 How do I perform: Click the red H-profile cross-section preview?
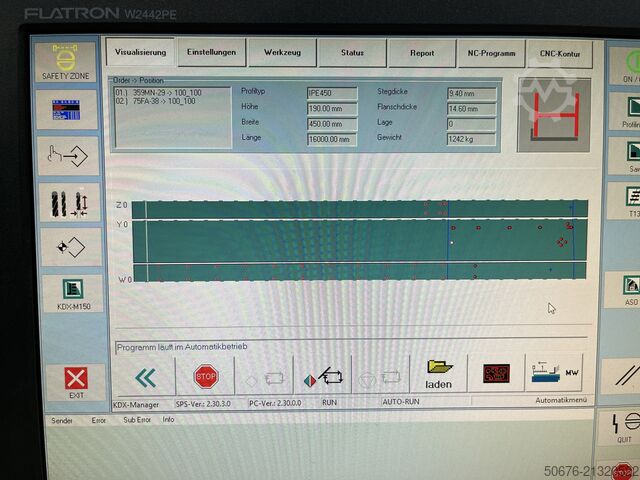(552, 114)
